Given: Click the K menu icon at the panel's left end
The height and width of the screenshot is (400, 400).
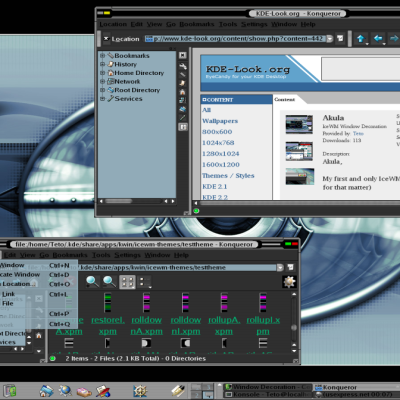Looking at the screenshot, I should pyautogui.click(x=10, y=391).
